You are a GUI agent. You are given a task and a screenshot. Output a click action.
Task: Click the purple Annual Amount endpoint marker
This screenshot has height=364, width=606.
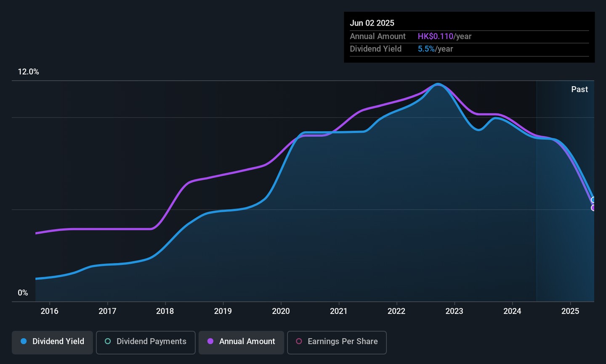pos(593,208)
